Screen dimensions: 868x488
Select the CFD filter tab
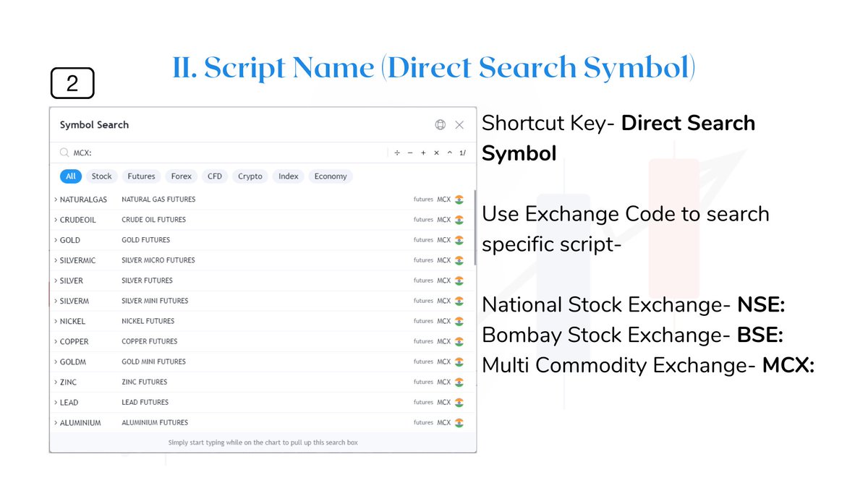tap(215, 176)
